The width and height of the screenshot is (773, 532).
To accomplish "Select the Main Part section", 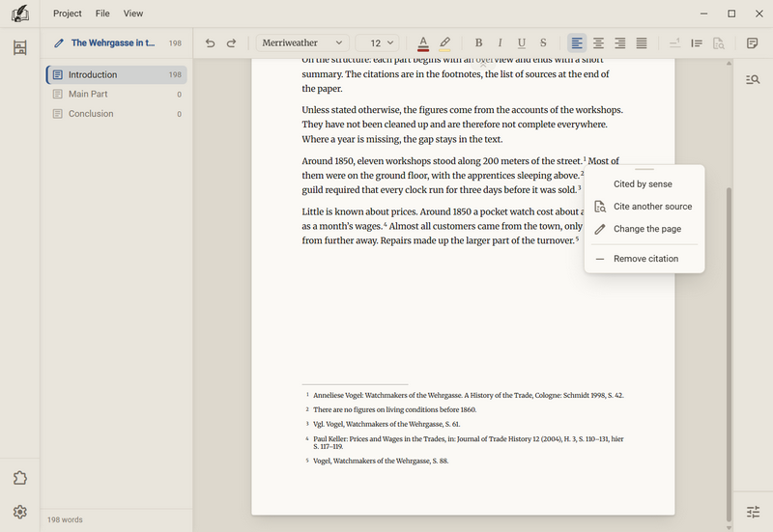I will [x=117, y=94].
